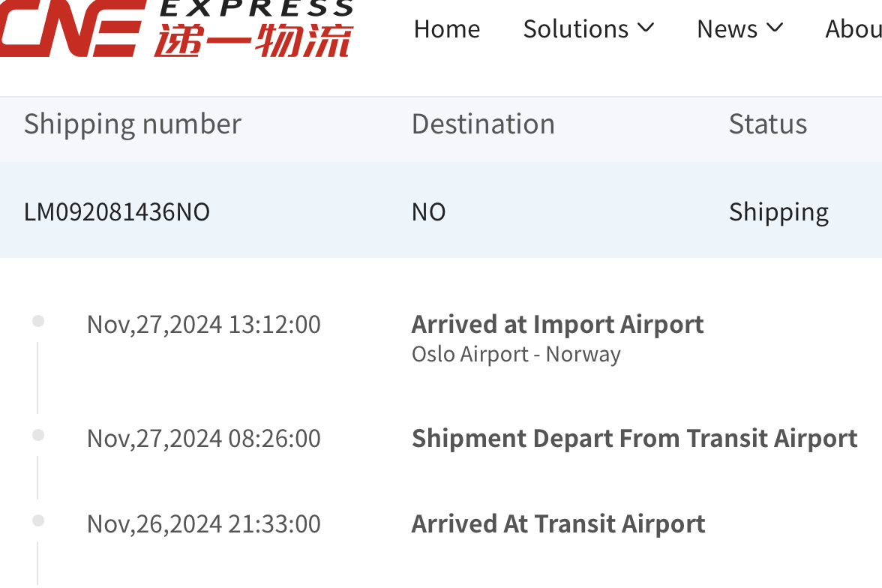Expand the News chevron arrow
Viewport: 882px width, 588px height.
[x=775, y=28]
